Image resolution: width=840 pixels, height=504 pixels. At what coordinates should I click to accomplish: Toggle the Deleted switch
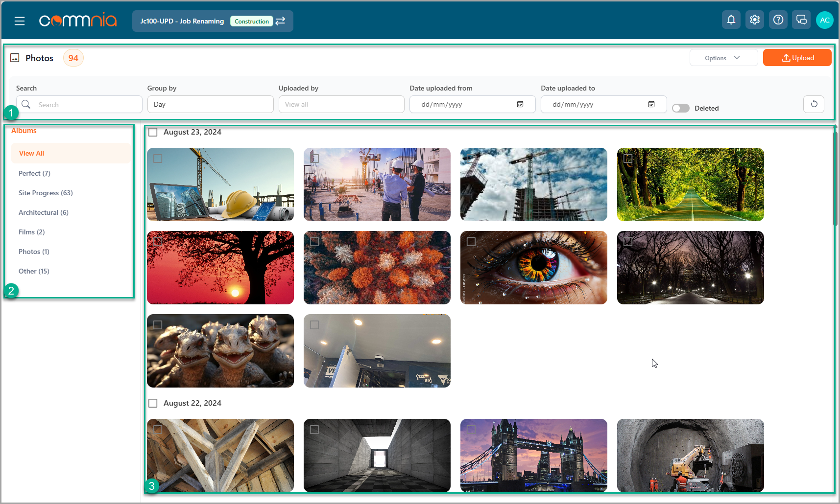tap(680, 108)
